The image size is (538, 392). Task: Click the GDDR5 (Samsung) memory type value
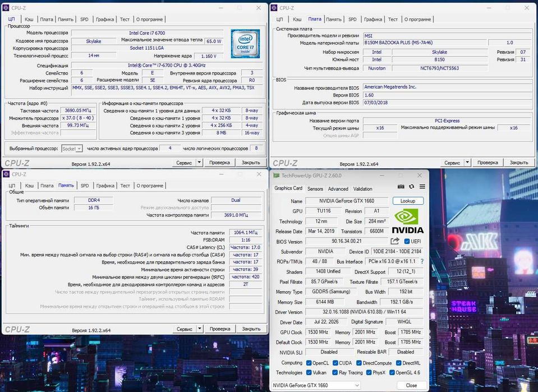pyautogui.click(x=331, y=292)
